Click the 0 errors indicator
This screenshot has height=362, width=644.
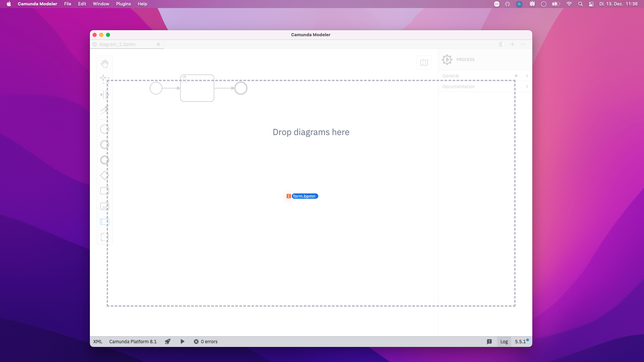click(x=206, y=342)
